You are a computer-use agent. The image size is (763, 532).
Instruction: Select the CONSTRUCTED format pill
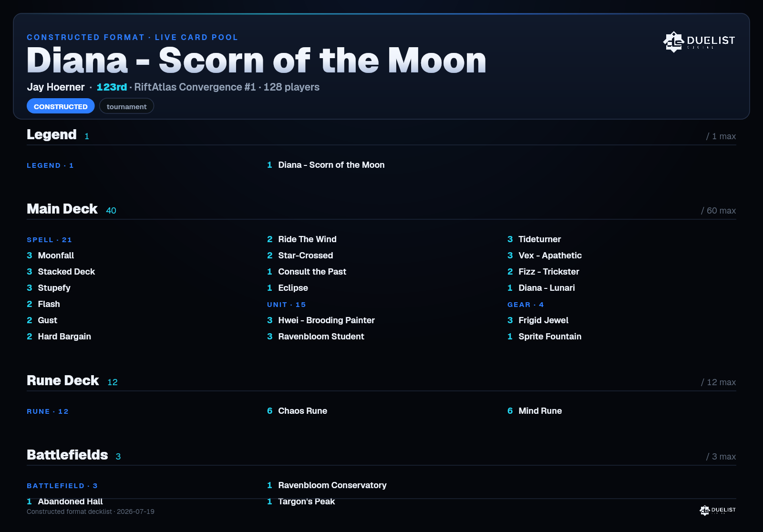(61, 106)
